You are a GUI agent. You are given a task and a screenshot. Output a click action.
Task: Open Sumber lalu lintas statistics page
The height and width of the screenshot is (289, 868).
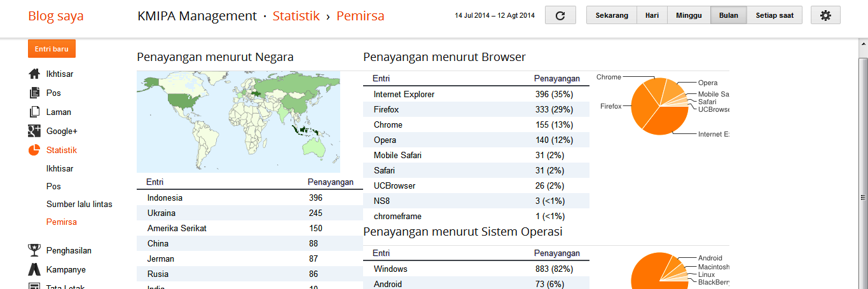point(79,204)
